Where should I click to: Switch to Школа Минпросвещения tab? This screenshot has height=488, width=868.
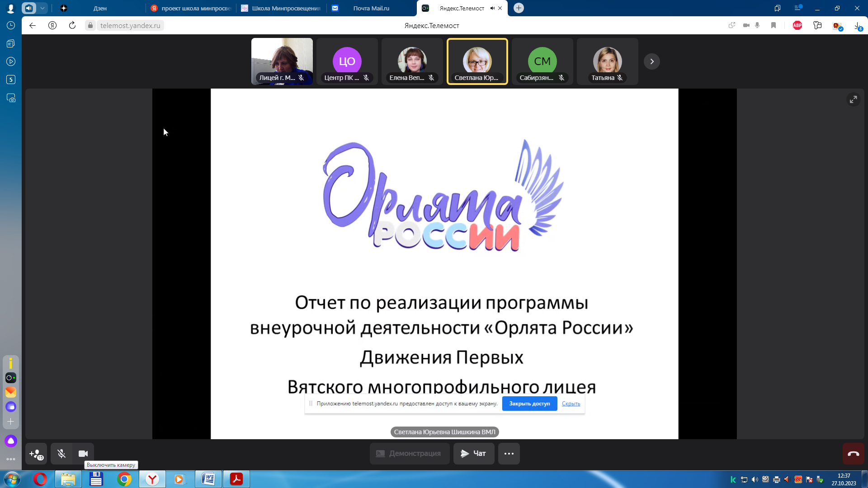pos(281,8)
